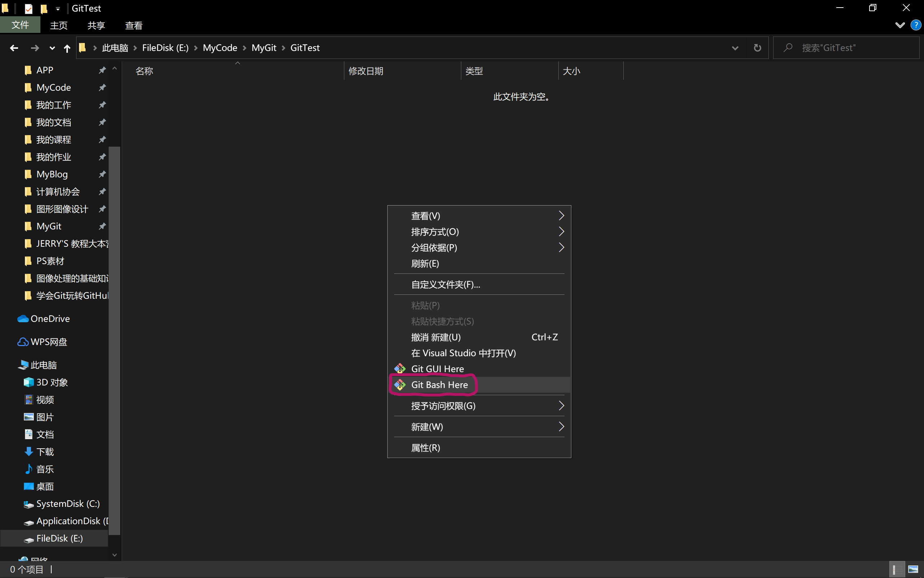The height and width of the screenshot is (578, 924).
Task: Unpin MyBlog via its pin icon
Action: point(102,174)
